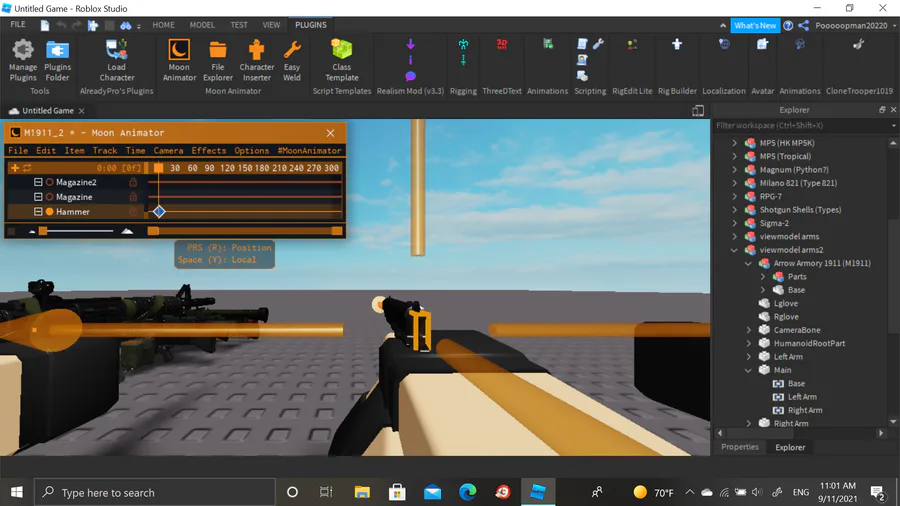Toggle loop icon in Moon Animator timeline
Image resolution: width=900 pixels, height=506 pixels.
point(27,168)
